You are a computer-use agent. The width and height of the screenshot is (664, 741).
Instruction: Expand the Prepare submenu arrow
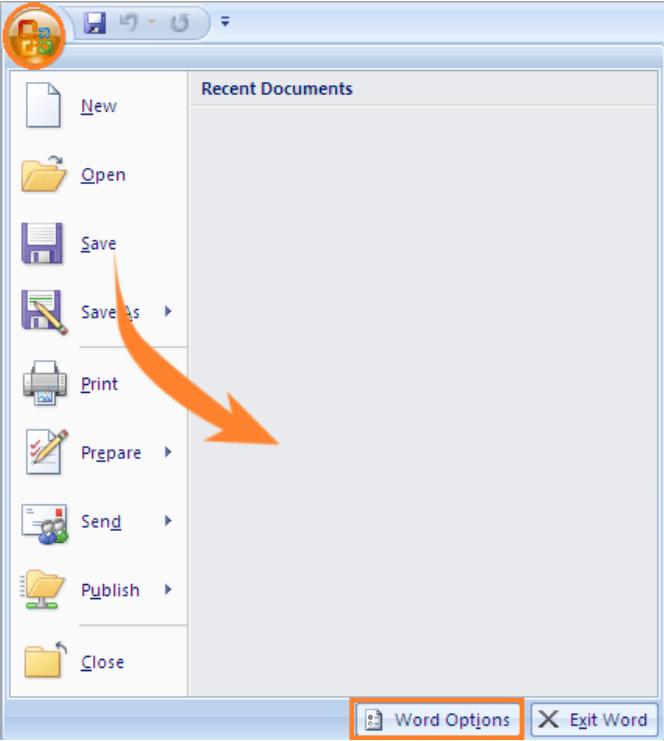[x=168, y=452]
